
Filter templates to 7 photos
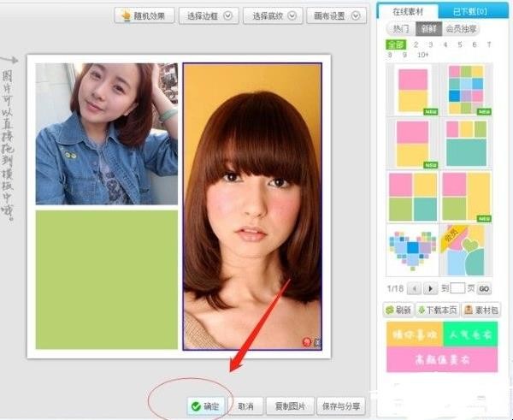pos(489,44)
